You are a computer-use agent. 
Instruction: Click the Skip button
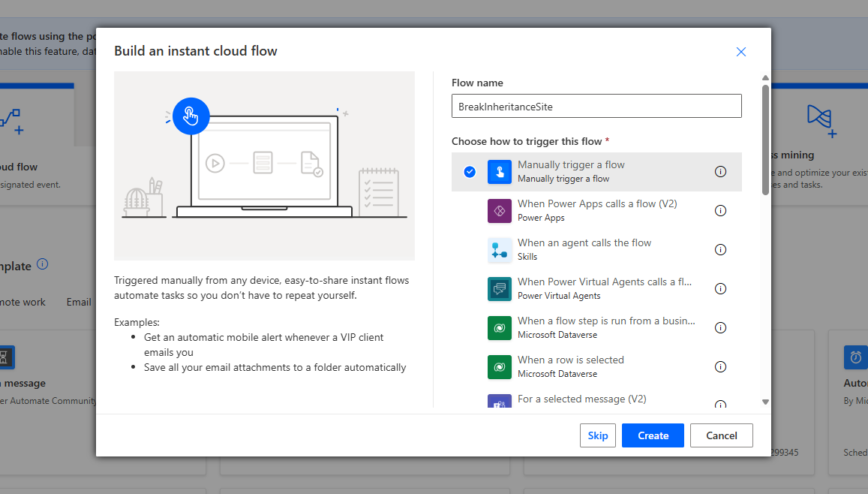pos(597,435)
